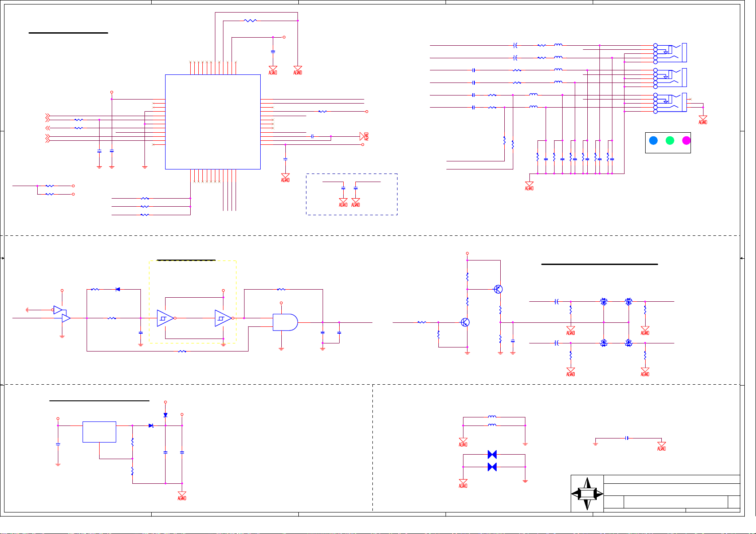Select the bottom audio jack connector

[x=671, y=103]
